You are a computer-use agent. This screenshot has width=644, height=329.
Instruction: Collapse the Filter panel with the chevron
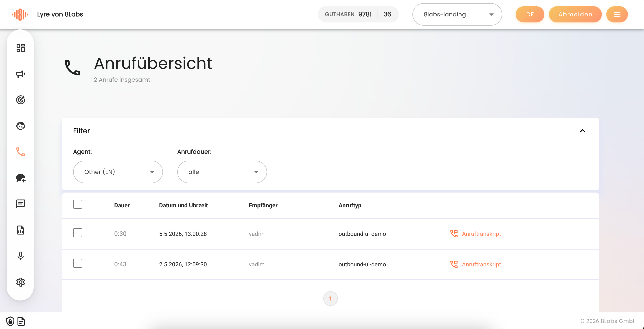pos(583,131)
